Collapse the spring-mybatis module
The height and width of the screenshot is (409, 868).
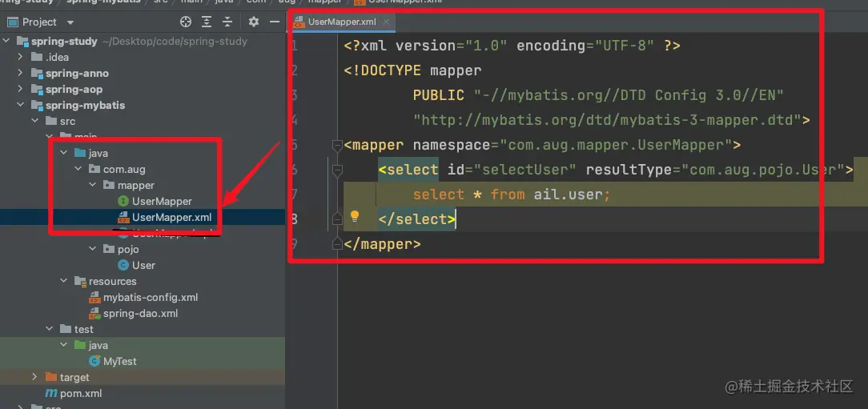[21, 105]
